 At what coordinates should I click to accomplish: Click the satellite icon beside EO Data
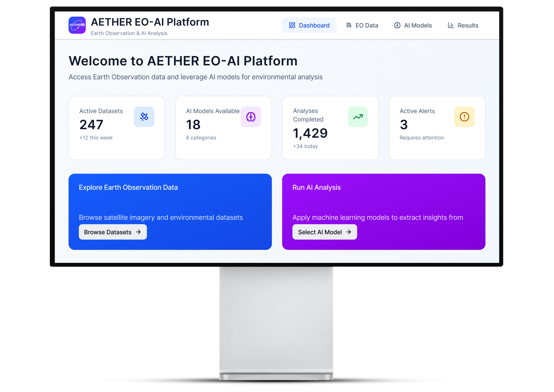coord(348,25)
